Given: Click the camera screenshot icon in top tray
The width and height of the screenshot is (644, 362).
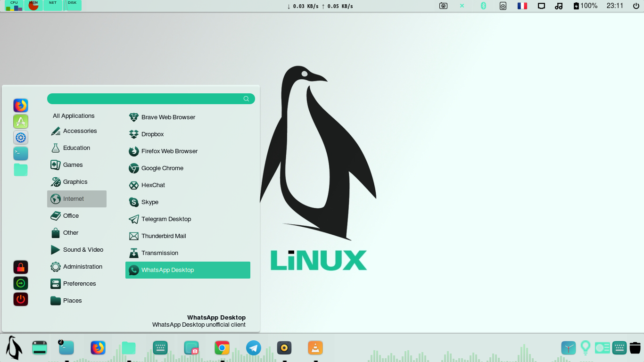Looking at the screenshot, I should pyautogui.click(x=443, y=6).
